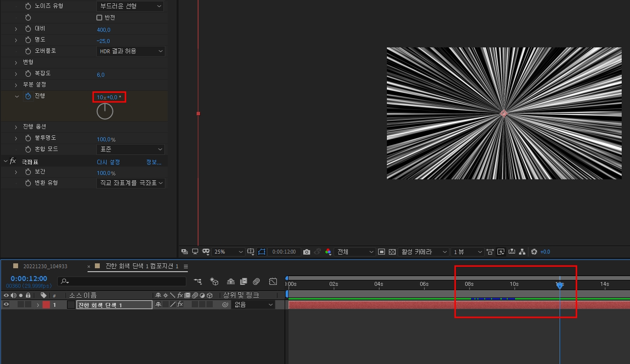Screen dimensions: 630x364
Task: Expand 부분 설정 property group
Action: 16,84
